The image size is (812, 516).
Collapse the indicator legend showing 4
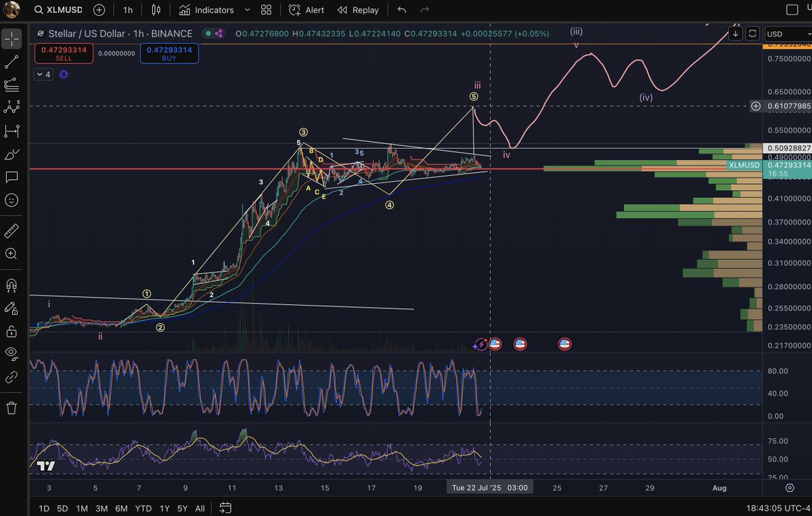(44, 74)
